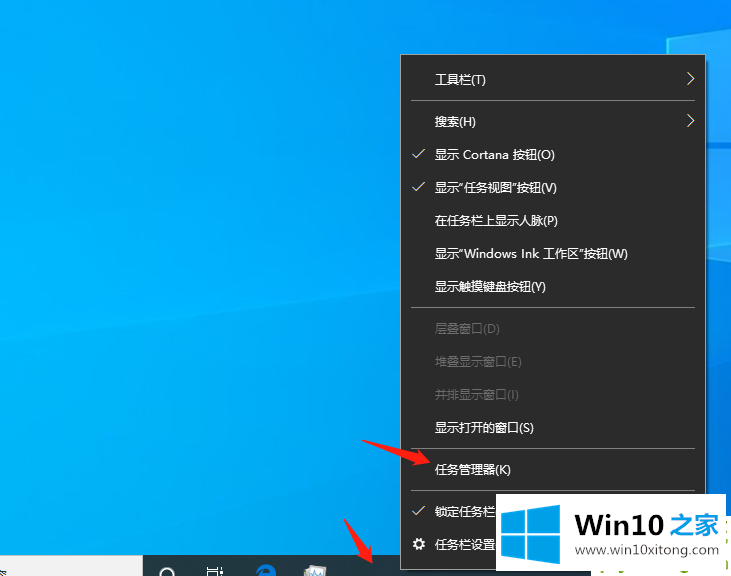The image size is (731, 576).
Task: Select 显示打开的窗口(S)
Action: click(484, 427)
